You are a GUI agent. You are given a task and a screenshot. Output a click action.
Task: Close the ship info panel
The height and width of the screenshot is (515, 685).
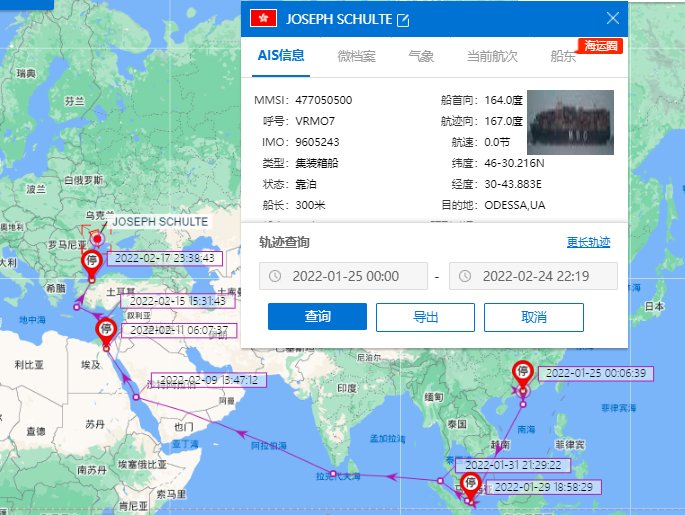coord(613,18)
